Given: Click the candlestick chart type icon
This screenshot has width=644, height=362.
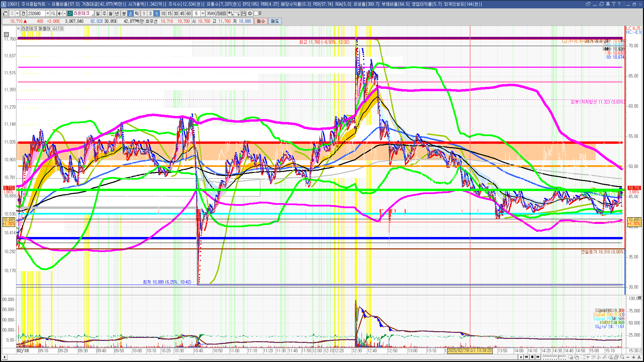Looking at the screenshot, I should 231,13.
